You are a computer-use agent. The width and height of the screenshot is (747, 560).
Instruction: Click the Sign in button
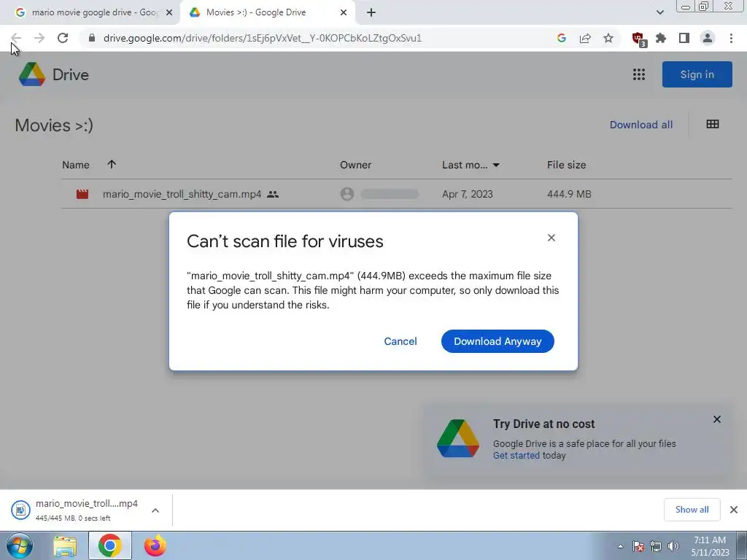click(x=697, y=74)
